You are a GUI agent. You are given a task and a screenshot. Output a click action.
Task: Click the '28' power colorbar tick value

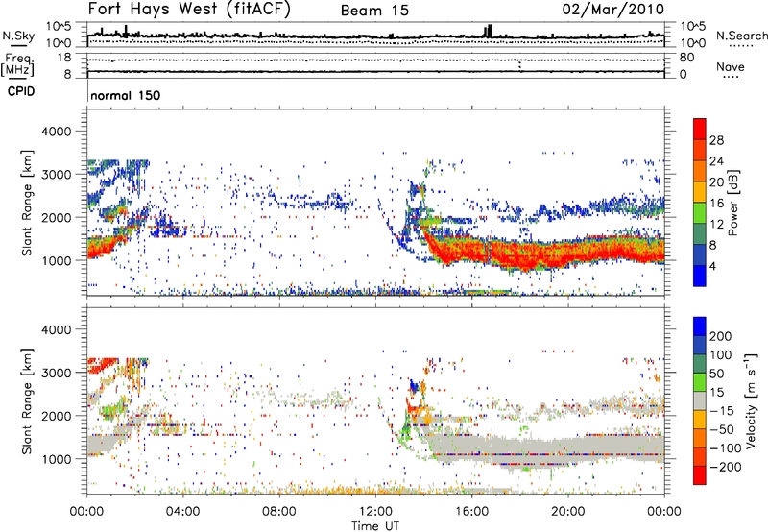[716, 140]
